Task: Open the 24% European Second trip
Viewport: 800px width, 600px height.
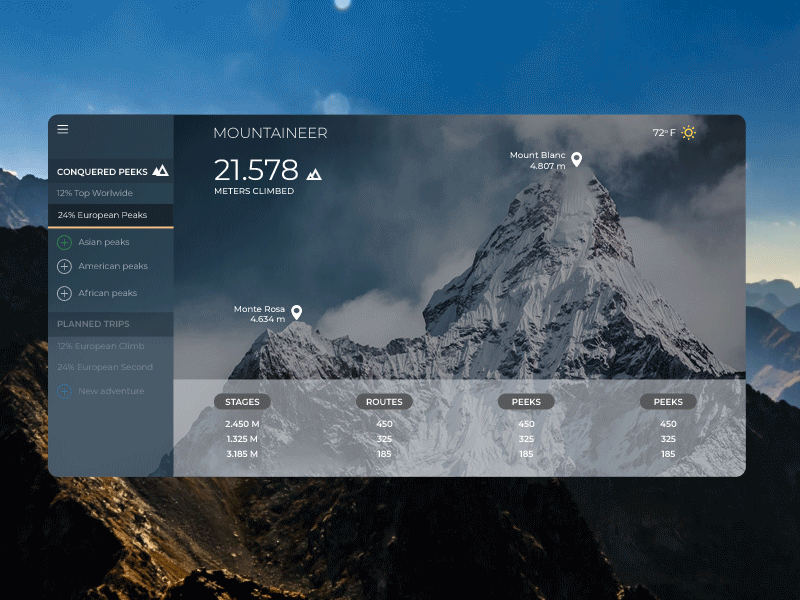Action: tap(104, 367)
